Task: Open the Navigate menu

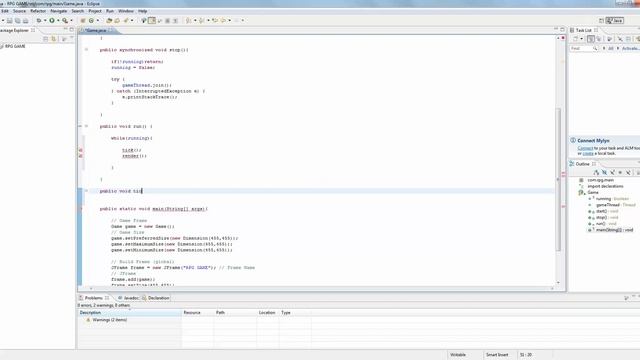Action: (x=58, y=11)
